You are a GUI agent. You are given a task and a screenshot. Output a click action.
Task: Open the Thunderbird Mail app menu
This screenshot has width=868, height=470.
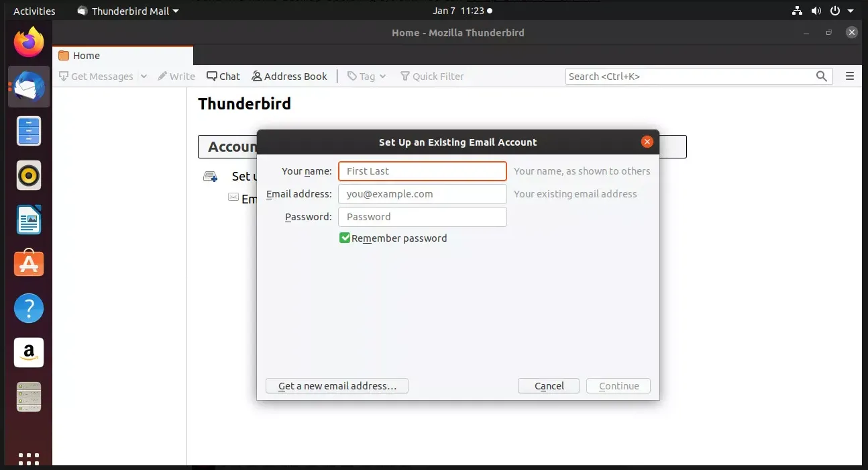click(x=128, y=11)
